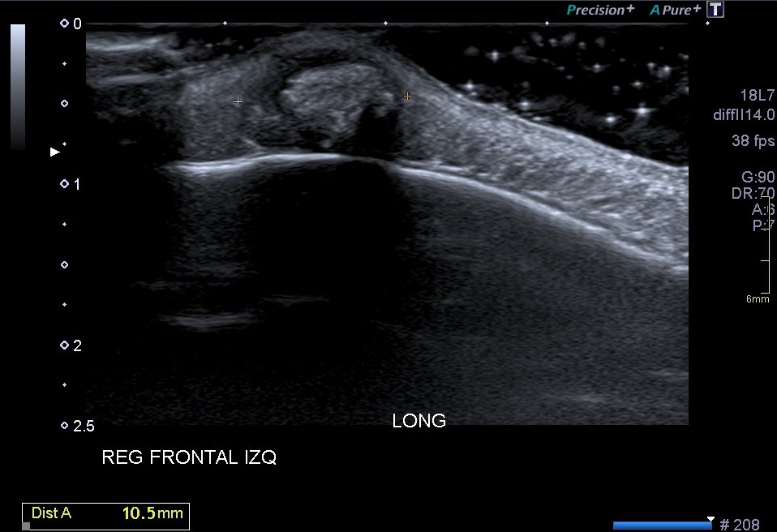Select the LONG annotation text
777x532 pixels.
click(x=419, y=421)
